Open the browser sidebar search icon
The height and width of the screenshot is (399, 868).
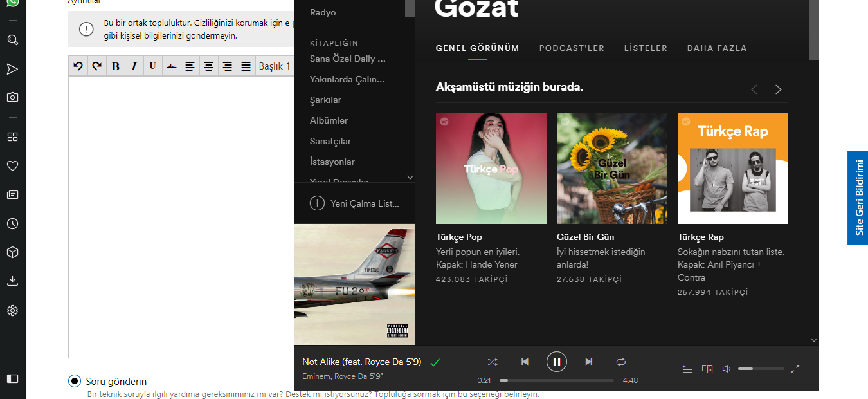coord(12,40)
